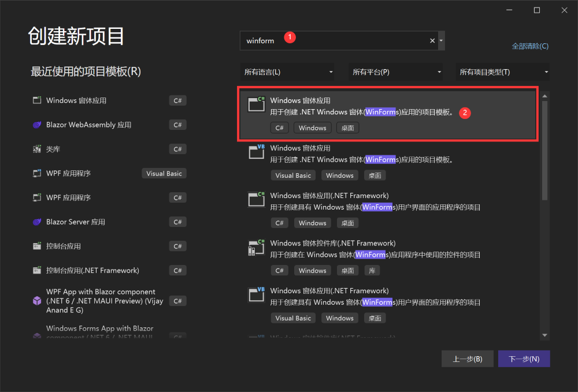Viewport: 578px width, 392px height.
Task: Open the search history dropdown arrow
Action: [x=441, y=40]
